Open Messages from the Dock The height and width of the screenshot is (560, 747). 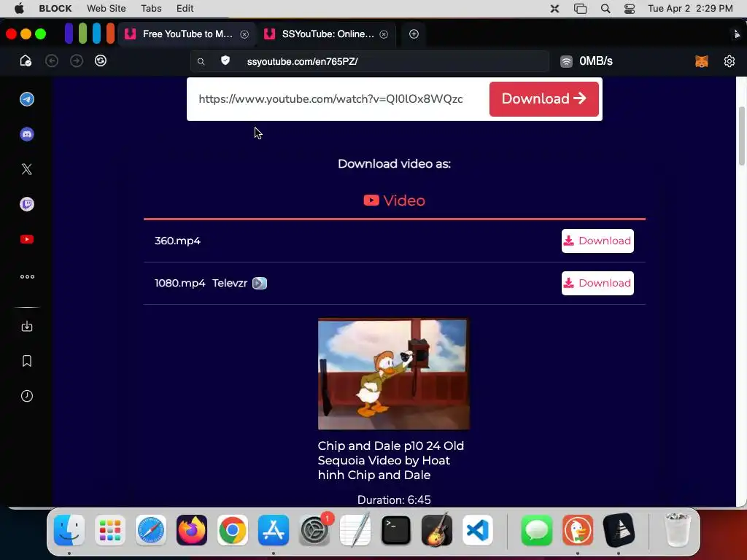pos(536,530)
